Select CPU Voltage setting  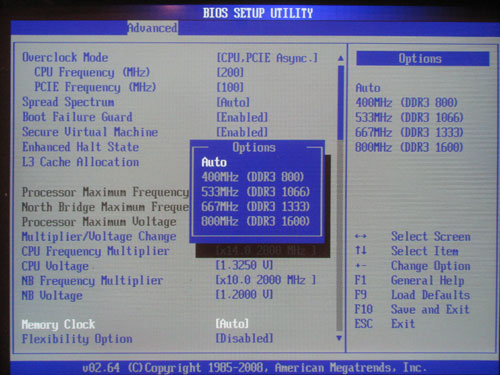(55, 266)
